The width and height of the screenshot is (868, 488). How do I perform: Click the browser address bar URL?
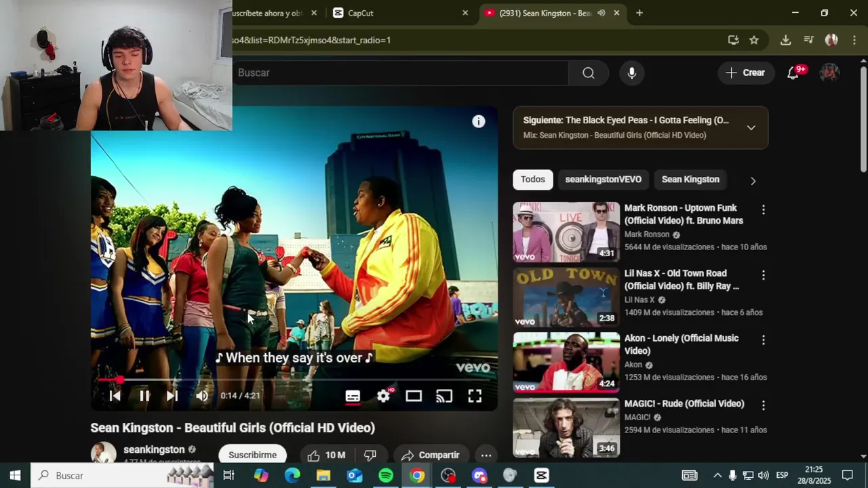point(312,40)
